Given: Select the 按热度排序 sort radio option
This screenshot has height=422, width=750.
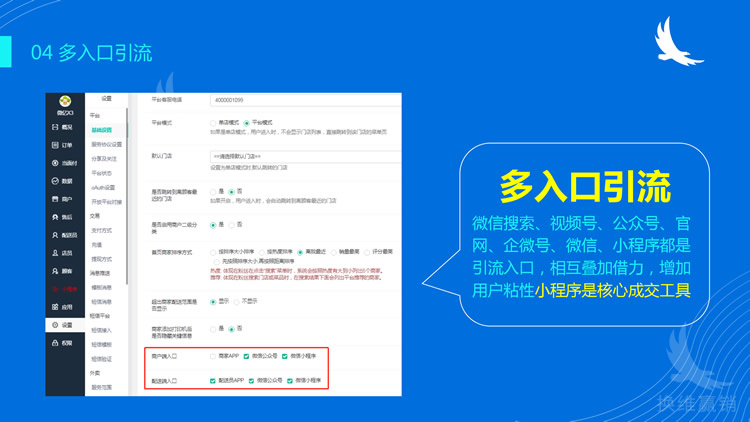Looking at the screenshot, I should click(262, 252).
